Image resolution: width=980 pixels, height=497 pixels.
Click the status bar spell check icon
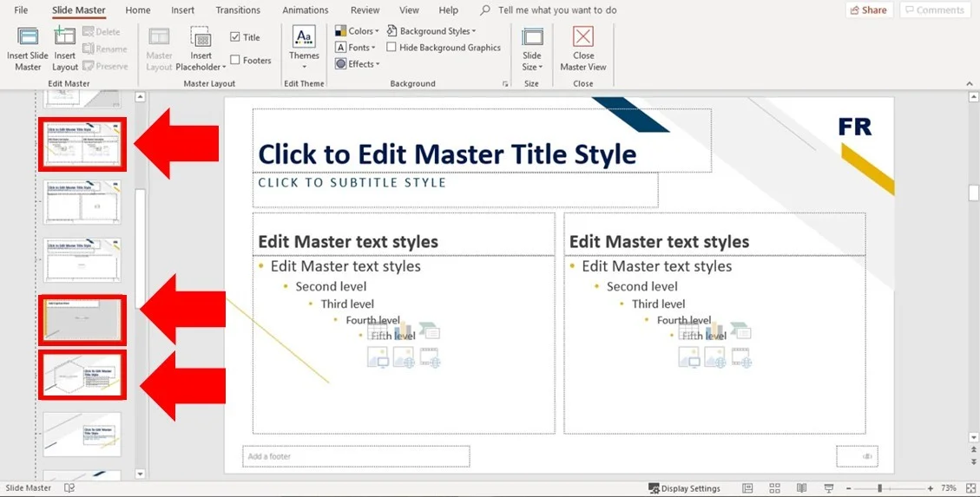(69, 488)
